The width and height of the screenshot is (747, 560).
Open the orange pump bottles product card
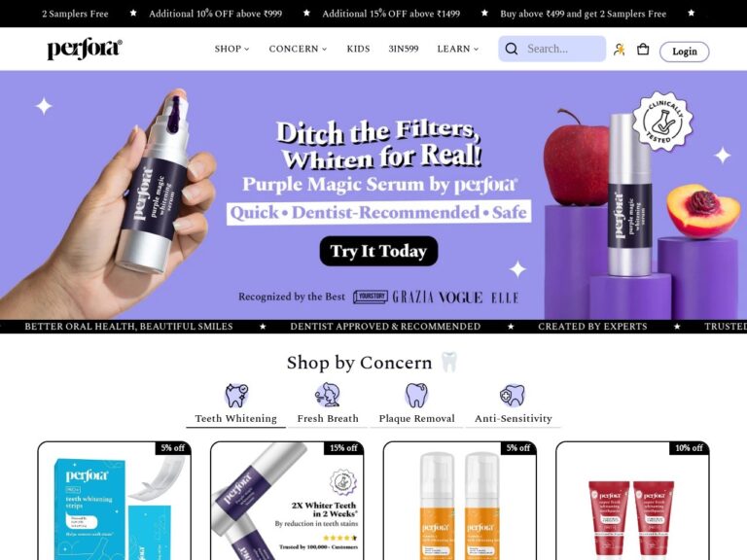click(x=460, y=501)
